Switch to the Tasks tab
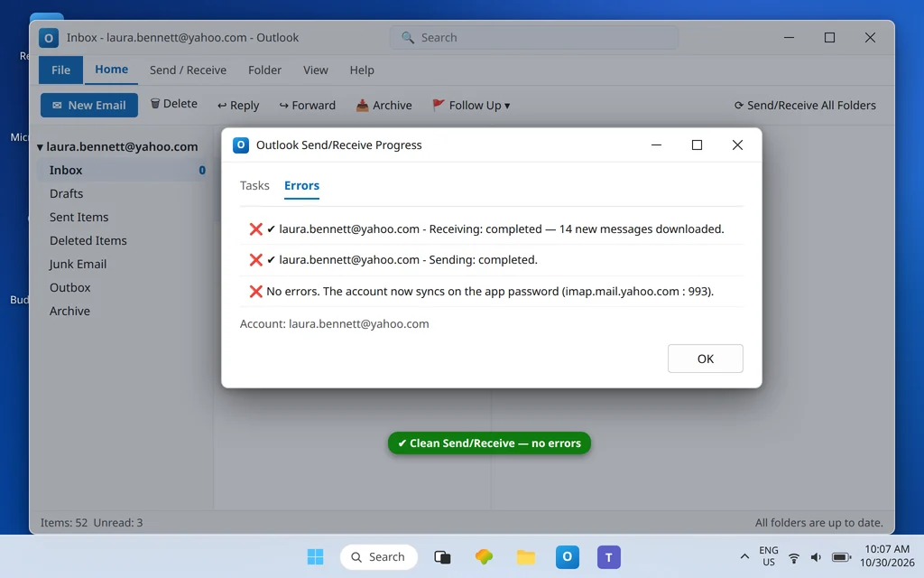 254,185
